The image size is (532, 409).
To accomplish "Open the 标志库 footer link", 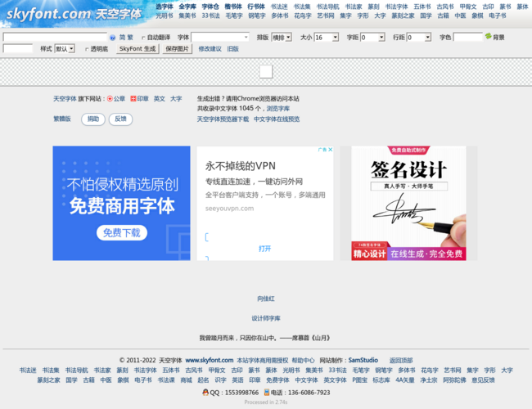I will (x=381, y=380).
